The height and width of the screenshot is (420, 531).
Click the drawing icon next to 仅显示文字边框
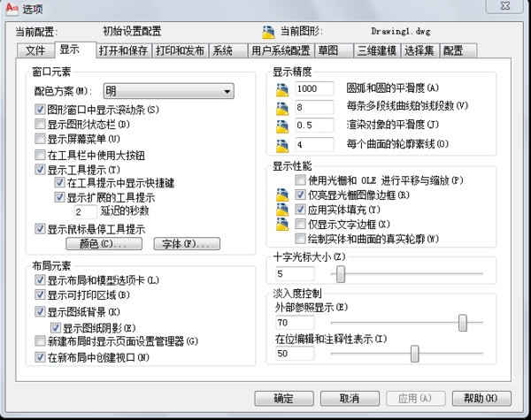[283, 225]
